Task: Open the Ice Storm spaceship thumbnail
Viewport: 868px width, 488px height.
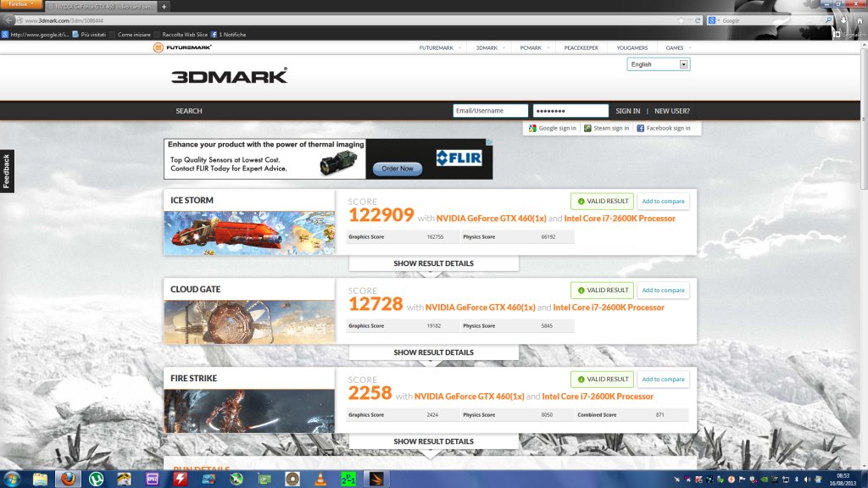Action: [249, 233]
